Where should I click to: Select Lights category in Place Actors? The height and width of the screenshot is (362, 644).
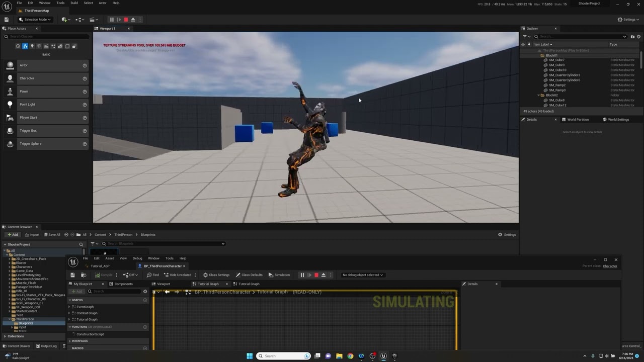point(32,46)
